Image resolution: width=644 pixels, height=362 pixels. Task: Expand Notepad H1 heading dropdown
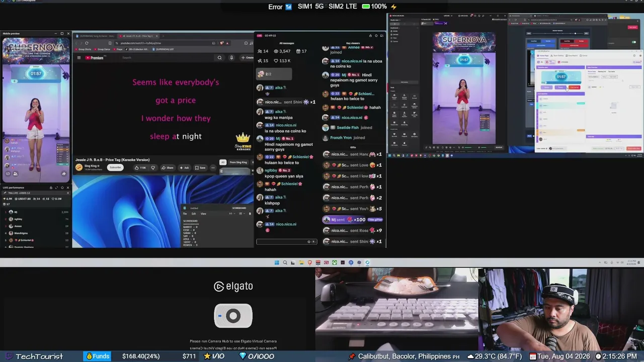[231, 214]
